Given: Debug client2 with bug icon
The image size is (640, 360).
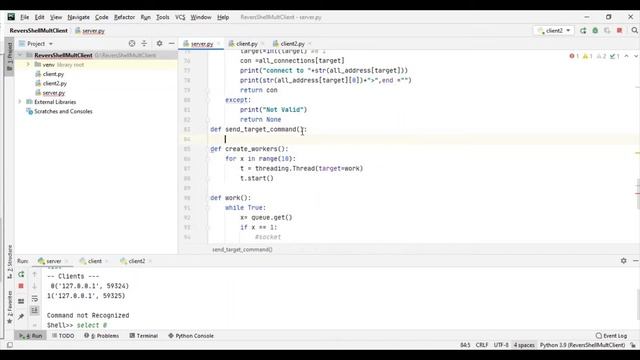Looking at the screenshot, I should 595,31.
